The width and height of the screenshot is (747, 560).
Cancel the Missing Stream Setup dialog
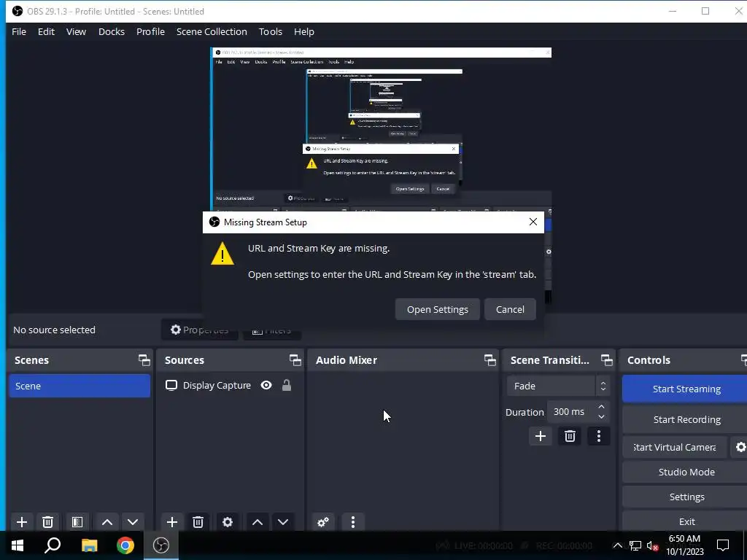pos(510,309)
